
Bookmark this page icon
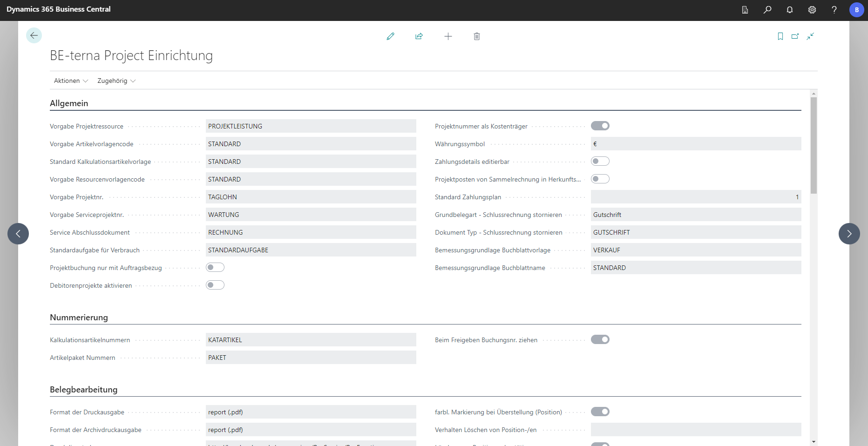click(x=780, y=36)
